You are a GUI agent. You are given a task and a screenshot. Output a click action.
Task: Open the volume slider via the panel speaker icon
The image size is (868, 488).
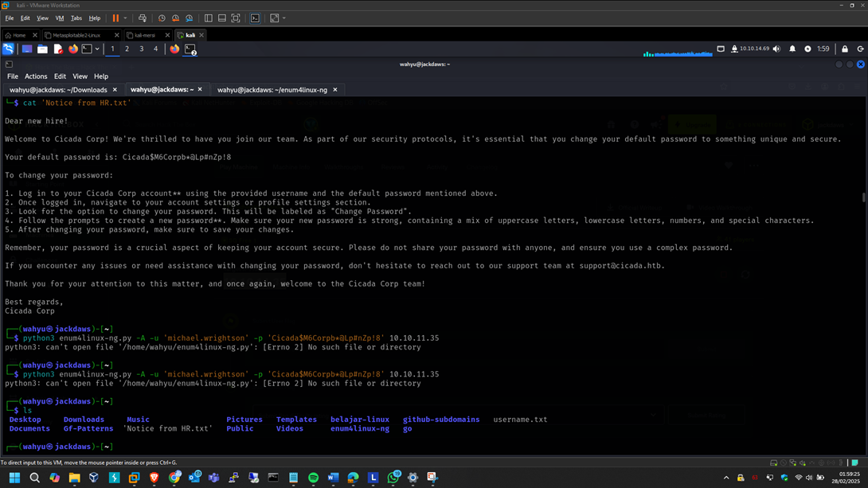[776, 49]
